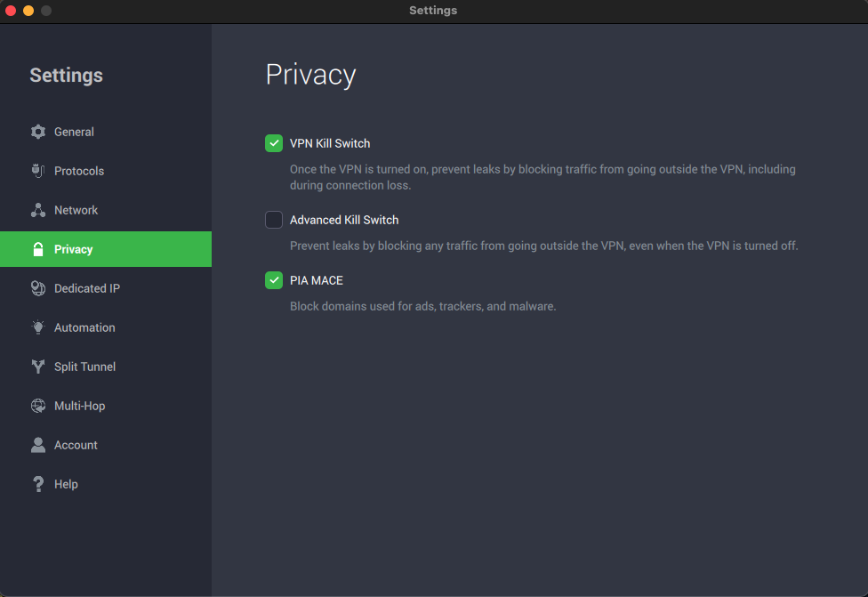Image resolution: width=868 pixels, height=597 pixels.
Task: Open the Network settings tab
Action: click(76, 210)
